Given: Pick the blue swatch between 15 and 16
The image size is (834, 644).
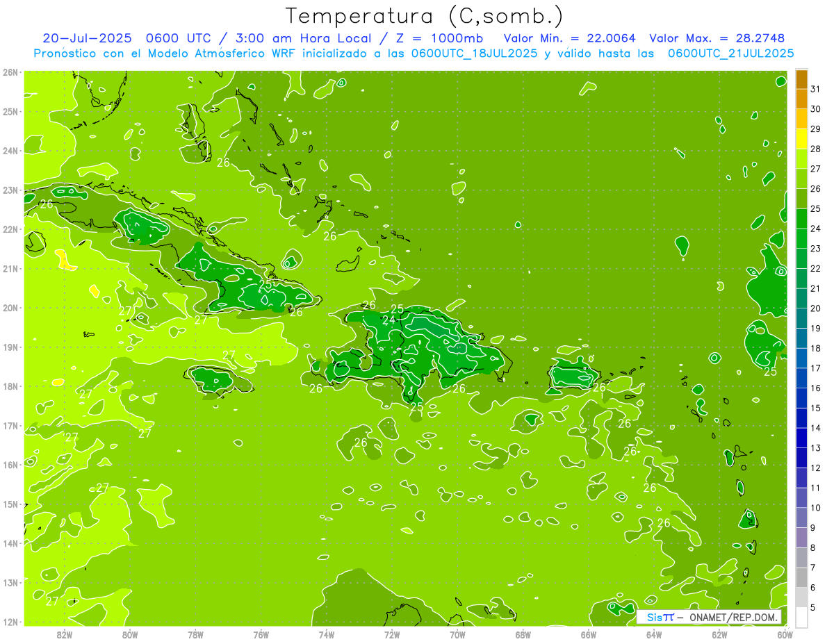Looking at the screenshot, I should point(801,398).
